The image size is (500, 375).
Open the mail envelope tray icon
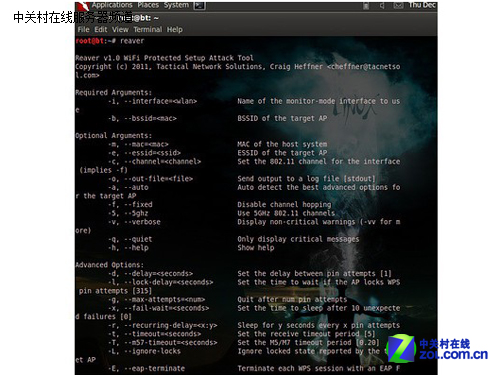coord(398,6)
